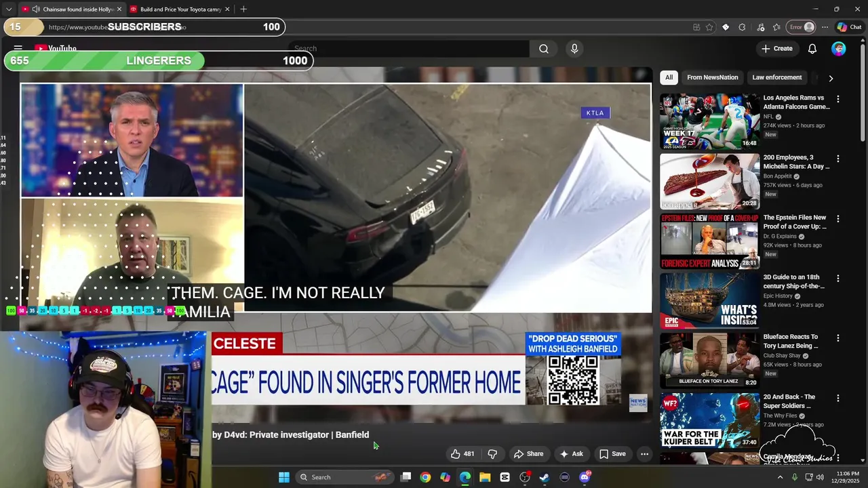Screen dimensions: 868x488
Task: Open CapCut from the taskbar
Action: (x=505, y=477)
